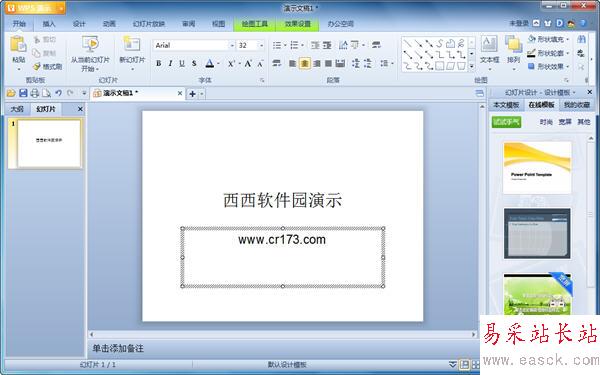Open the font size 32 dropdown
Screen dimensions: 600x375
pos(261,46)
